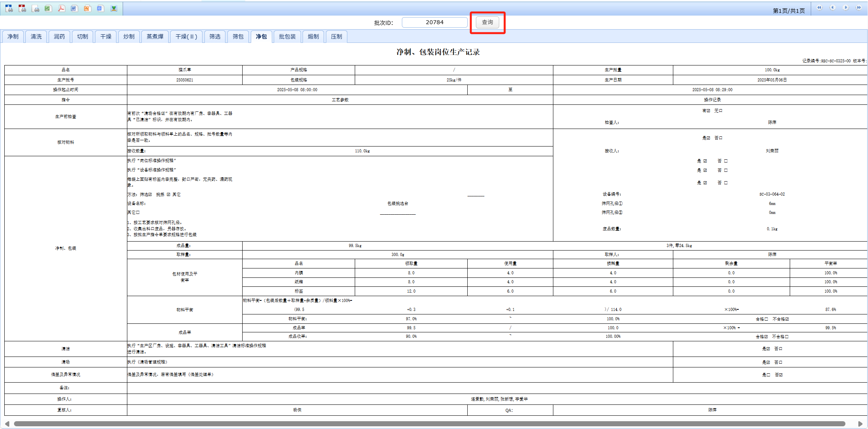The height and width of the screenshot is (429, 868).
Task: Jump to last page of report
Action: click(859, 7)
